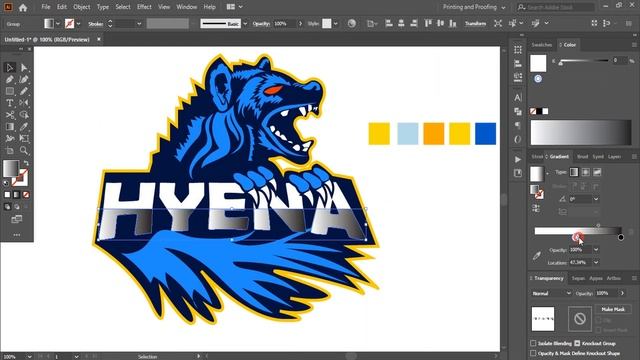Select the Direct Selection tool

point(24,67)
